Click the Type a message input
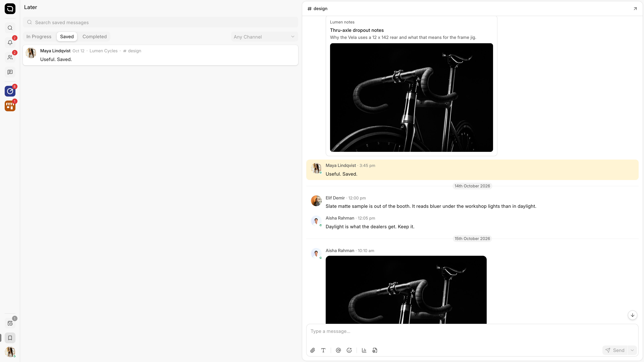The height and width of the screenshot is (362, 644). (x=472, y=331)
